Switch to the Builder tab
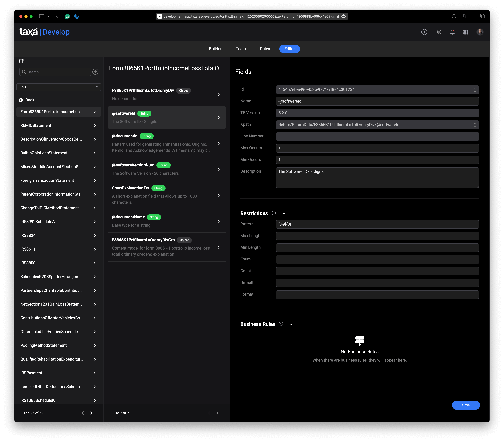Image resolution: width=504 pixels, height=441 pixels. 215,49
